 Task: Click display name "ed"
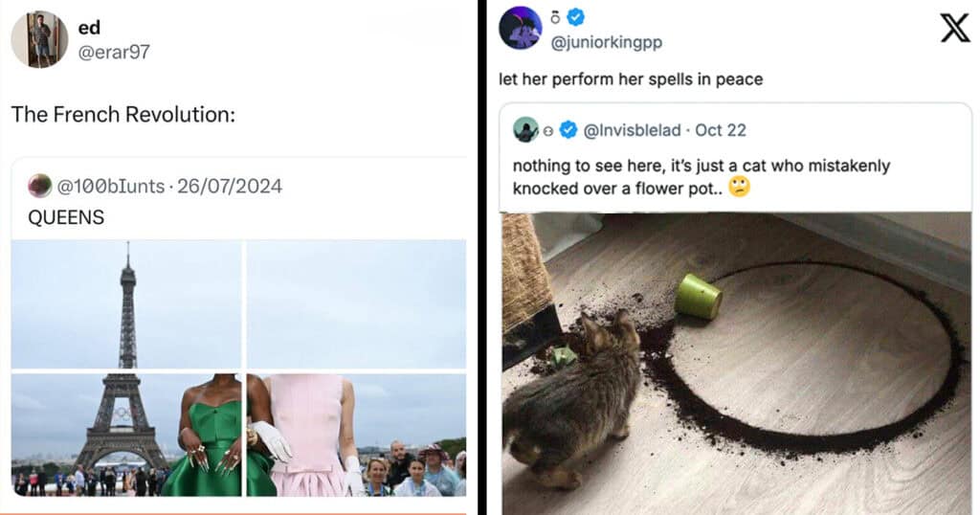tap(88, 28)
